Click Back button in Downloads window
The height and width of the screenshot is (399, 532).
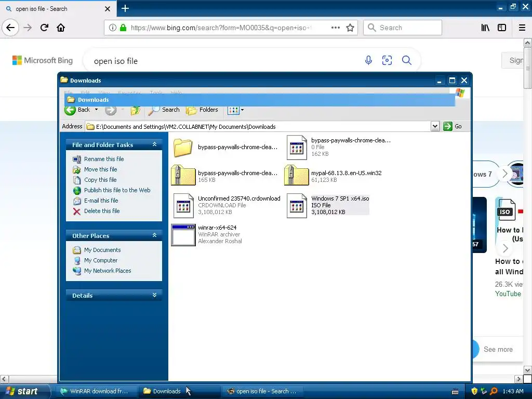(x=77, y=110)
